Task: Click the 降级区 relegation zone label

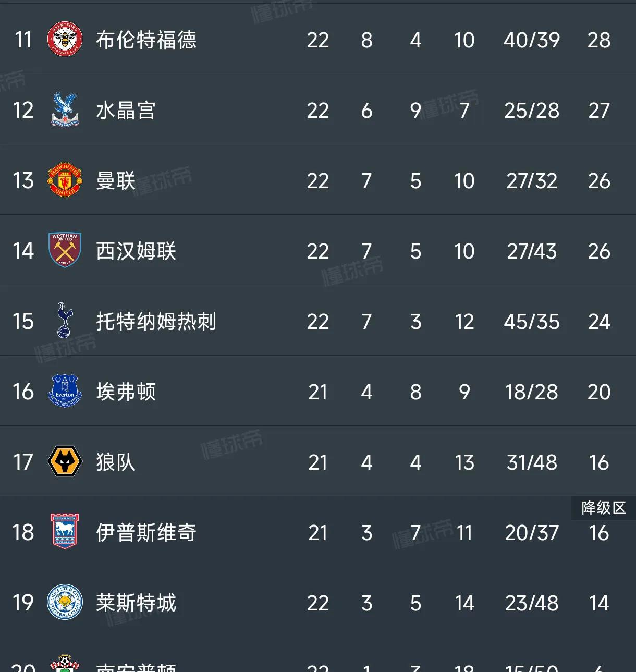Action: click(603, 508)
